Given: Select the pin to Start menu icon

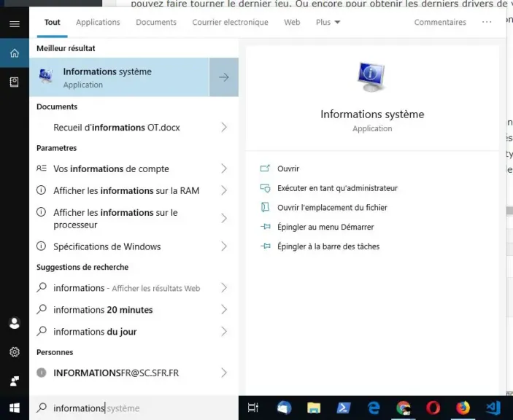Looking at the screenshot, I should point(265,227).
